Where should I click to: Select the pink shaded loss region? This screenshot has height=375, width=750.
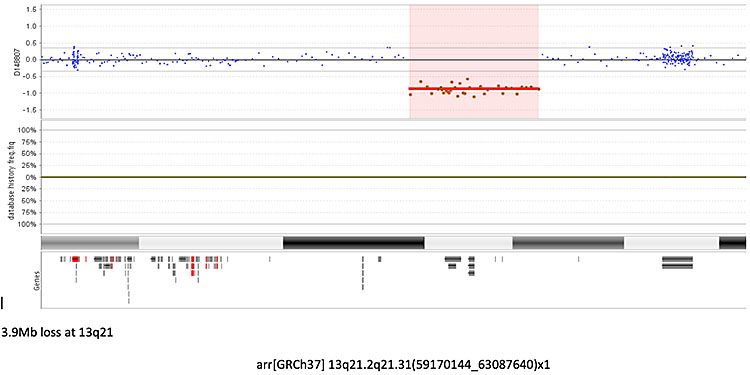[474, 62]
